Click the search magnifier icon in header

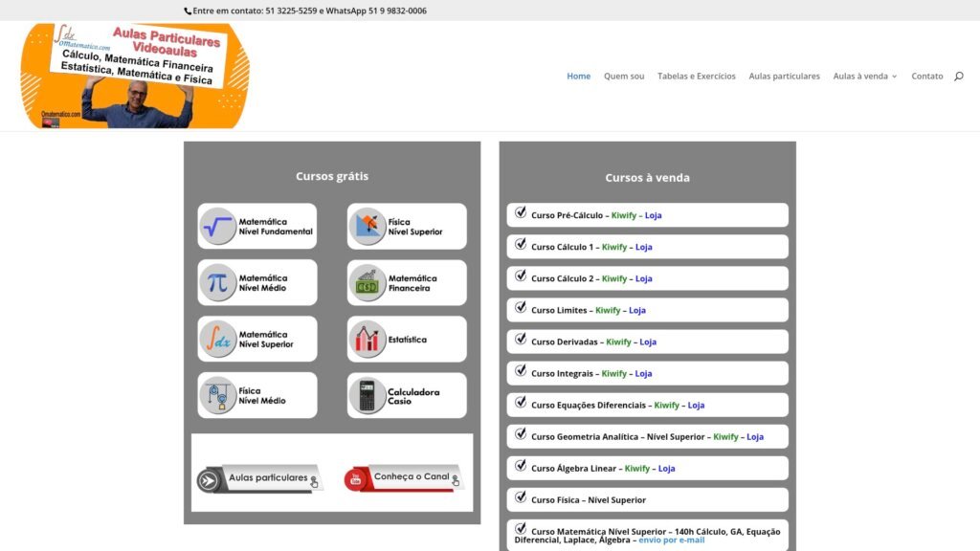(x=958, y=77)
